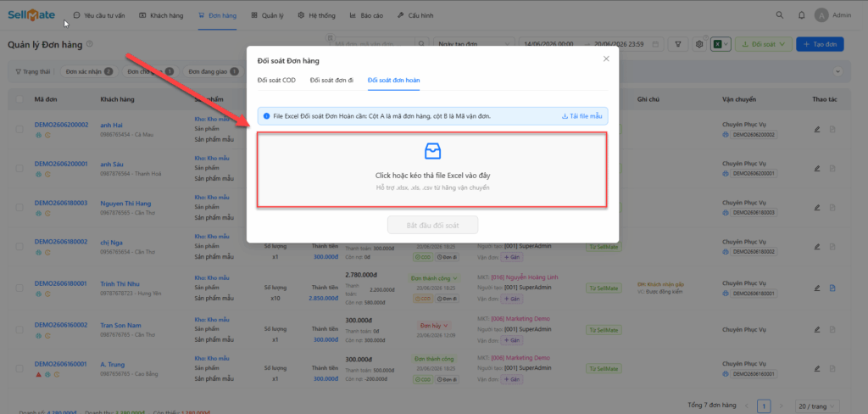Edit order DEMO2606160001 with pencil icon
The image size is (868, 414).
pos(817,368)
